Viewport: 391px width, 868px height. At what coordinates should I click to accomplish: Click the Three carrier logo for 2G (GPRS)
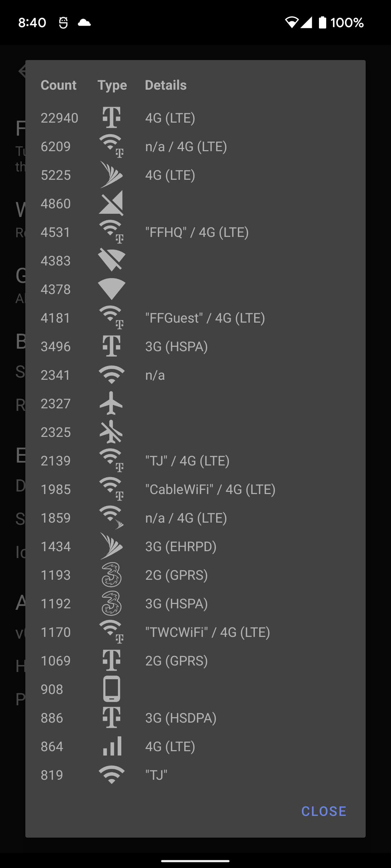point(112,575)
